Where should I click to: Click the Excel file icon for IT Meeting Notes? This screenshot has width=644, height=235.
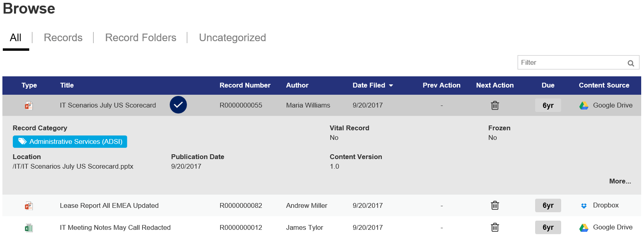[x=29, y=228]
